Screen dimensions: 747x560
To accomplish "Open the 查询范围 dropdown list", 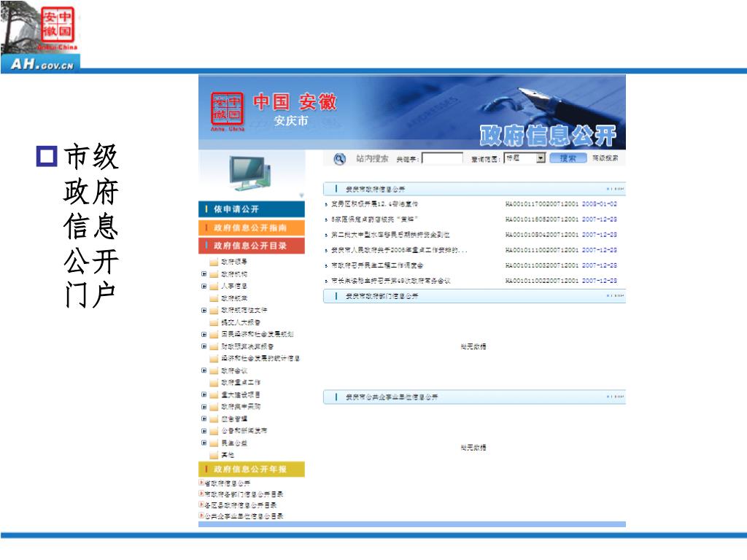I will 541,158.
